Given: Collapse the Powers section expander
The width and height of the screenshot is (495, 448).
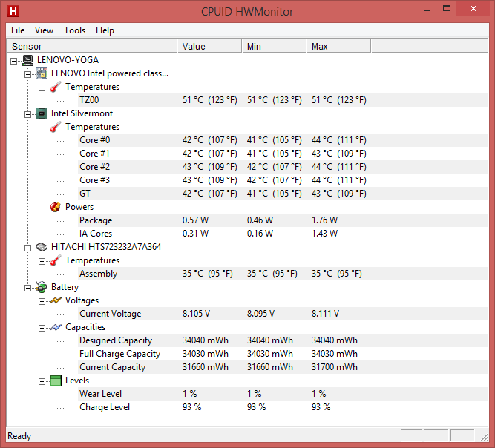Looking at the screenshot, I should click(42, 207).
